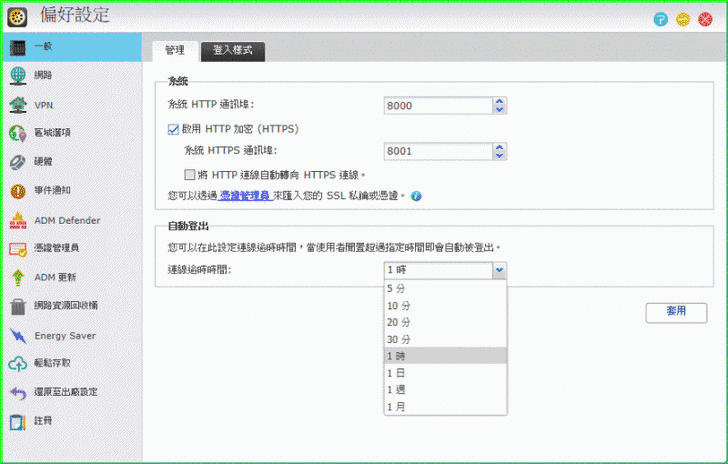Click the timeout combo field showing 1 時
The width and height of the screenshot is (728, 464).
438,270
